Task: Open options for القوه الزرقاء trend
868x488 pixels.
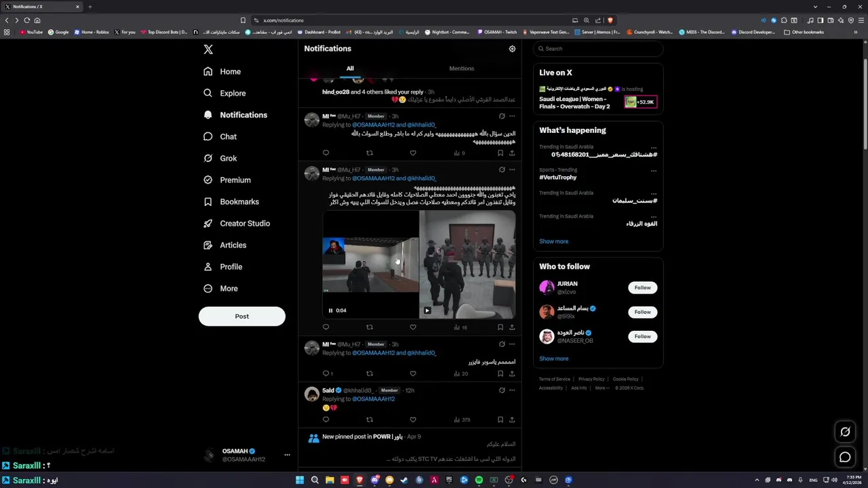Action: click(654, 217)
